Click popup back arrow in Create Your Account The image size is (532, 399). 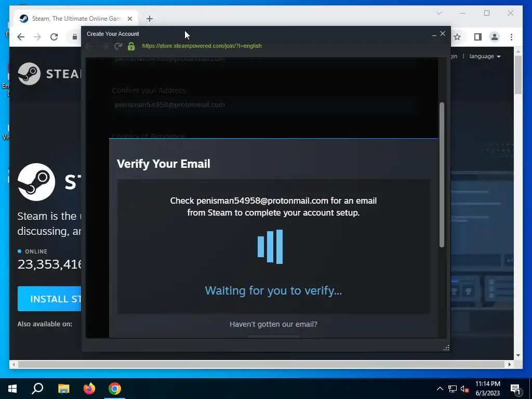(x=89, y=46)
